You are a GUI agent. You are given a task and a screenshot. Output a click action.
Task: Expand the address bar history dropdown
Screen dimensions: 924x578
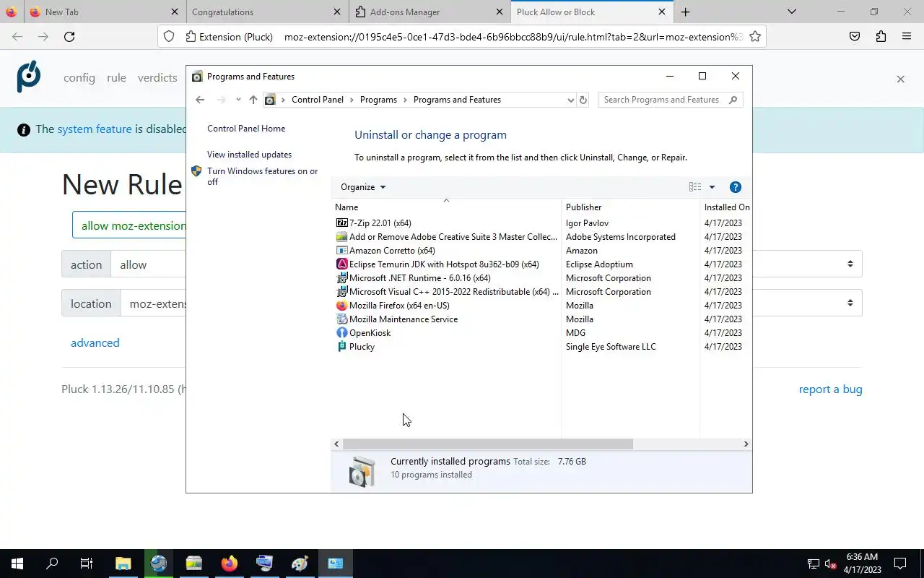pos(570,100)
